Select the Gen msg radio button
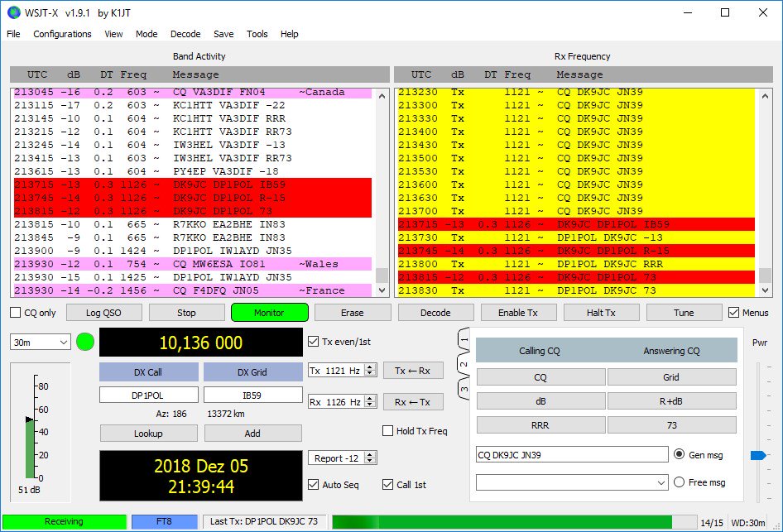This screenshot has height=532, width=783. [680, 454]
